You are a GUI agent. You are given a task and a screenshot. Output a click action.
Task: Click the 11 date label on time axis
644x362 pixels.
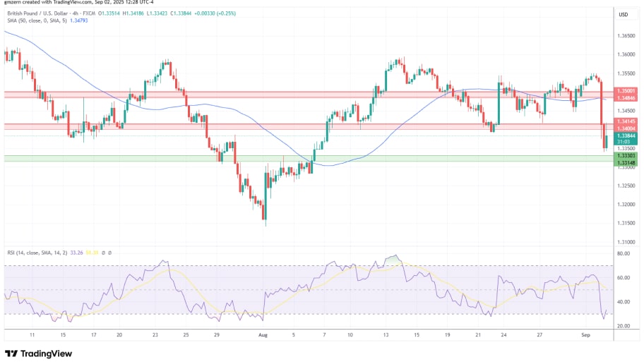(32, 335)
